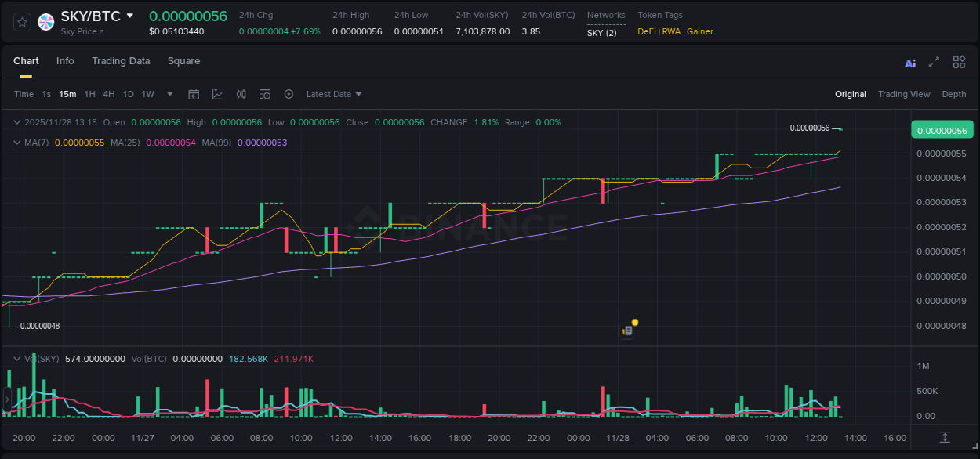The height and width of the screenshot is (459, 980).
Task: Follow the Sky Price link
Action: pyautogui.click(x=82, y=31)
